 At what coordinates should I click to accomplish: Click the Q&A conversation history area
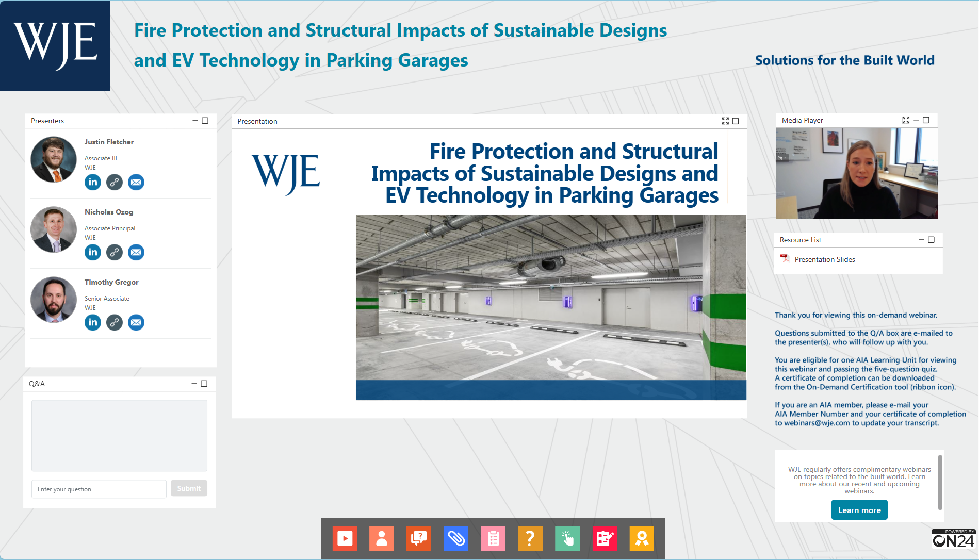click(x=119, y=436)
